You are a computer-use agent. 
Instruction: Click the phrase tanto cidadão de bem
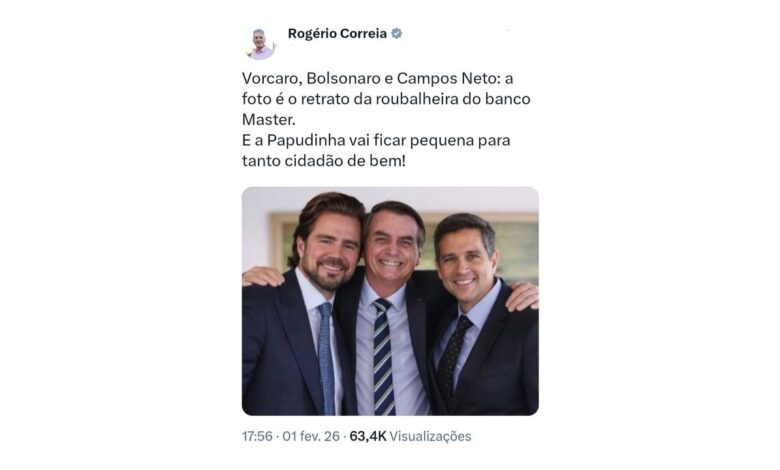321,161
